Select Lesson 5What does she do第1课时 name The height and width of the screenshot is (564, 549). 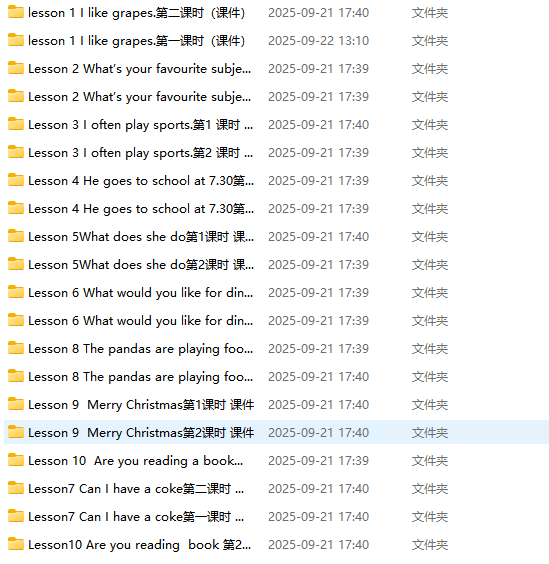(141, 237)
